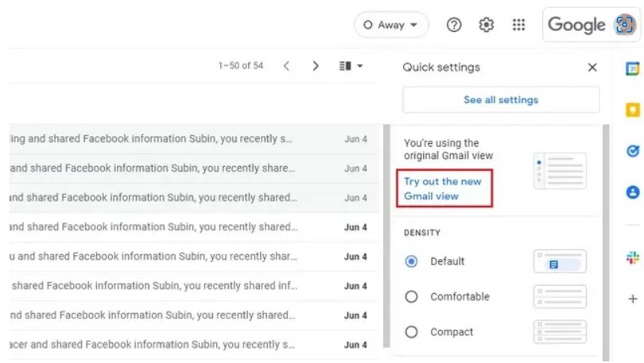Open Contacts in side panel

pos(633,192)
